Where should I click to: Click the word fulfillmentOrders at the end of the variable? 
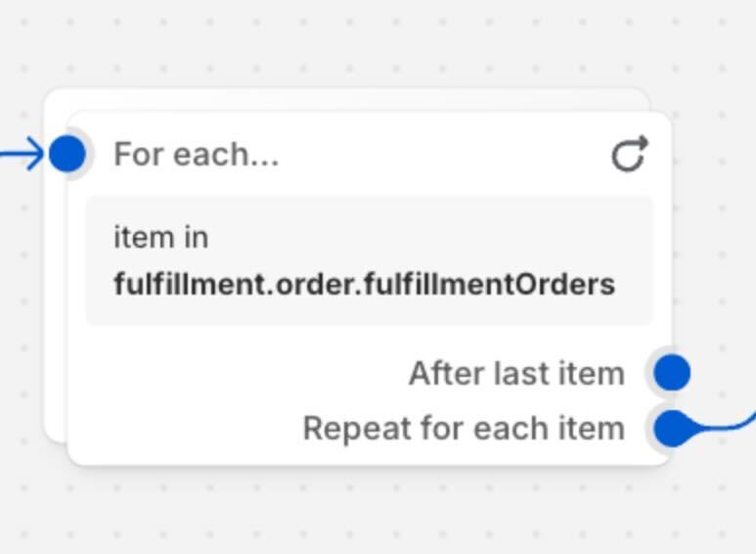[490, 284]
